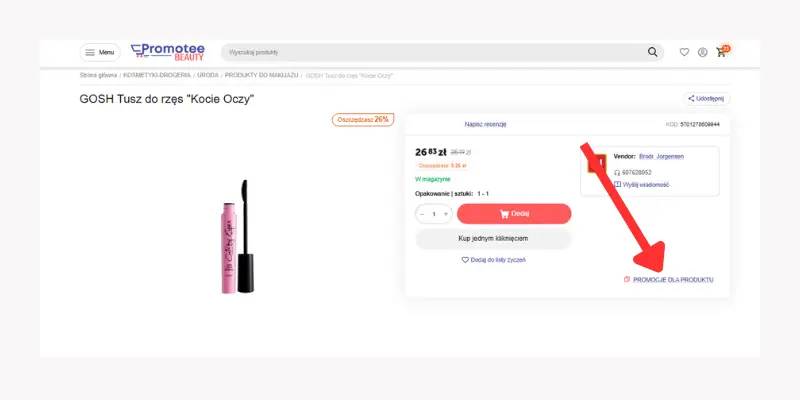Viewport: 800px width, 400px height.
Task: Click the product search field
Action: (x=430, y=52)
